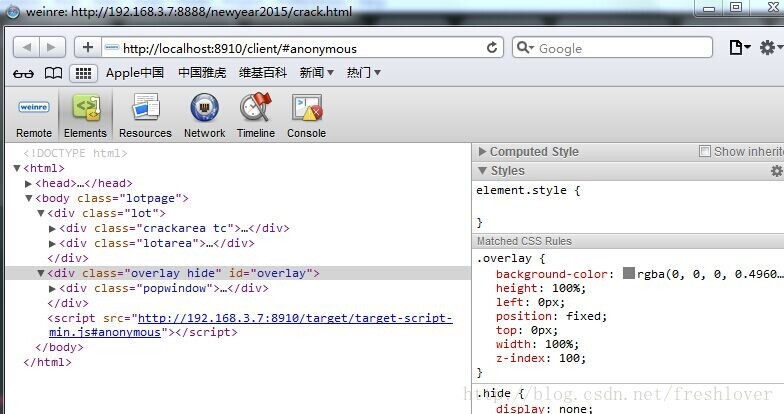Click the element.style rule header
The height and width of the screenshot is (414, 784).
click(528, 190)
